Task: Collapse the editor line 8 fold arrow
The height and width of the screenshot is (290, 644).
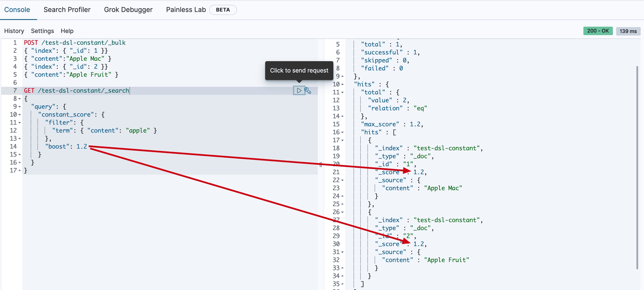Action: tap(20, 99)
